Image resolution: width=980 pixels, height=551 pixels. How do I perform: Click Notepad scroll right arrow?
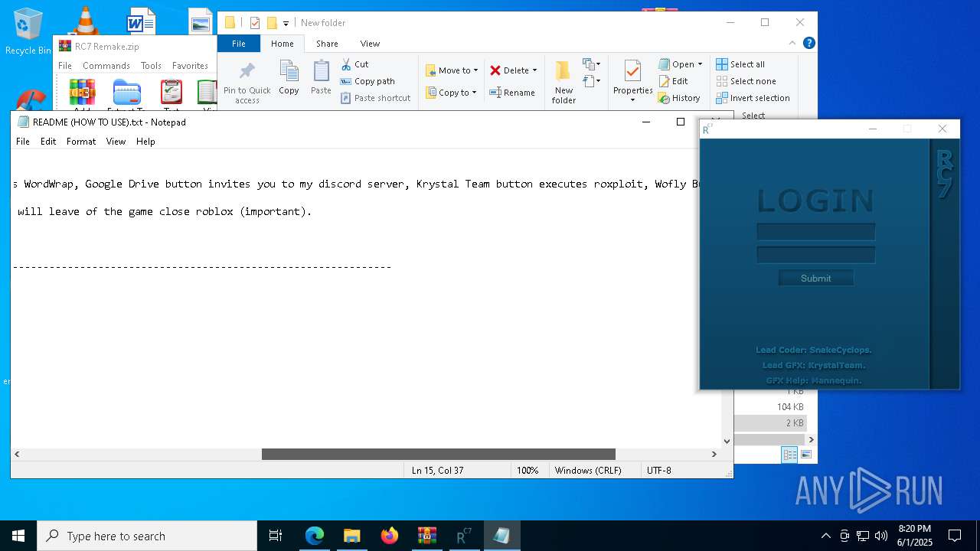click(x=714, y=454)
